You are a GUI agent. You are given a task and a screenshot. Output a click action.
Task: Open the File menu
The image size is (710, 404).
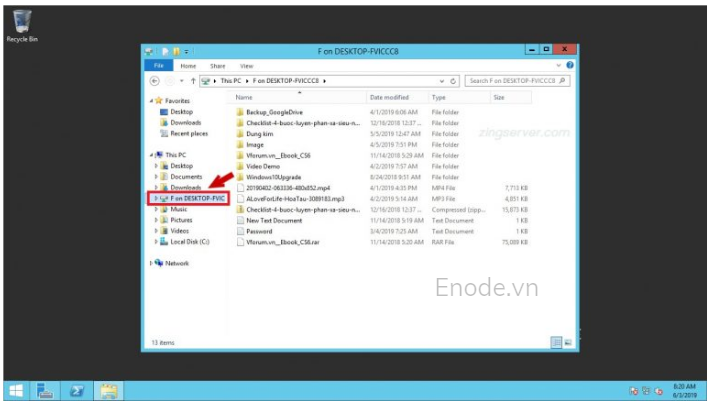(x=158, y=65)
